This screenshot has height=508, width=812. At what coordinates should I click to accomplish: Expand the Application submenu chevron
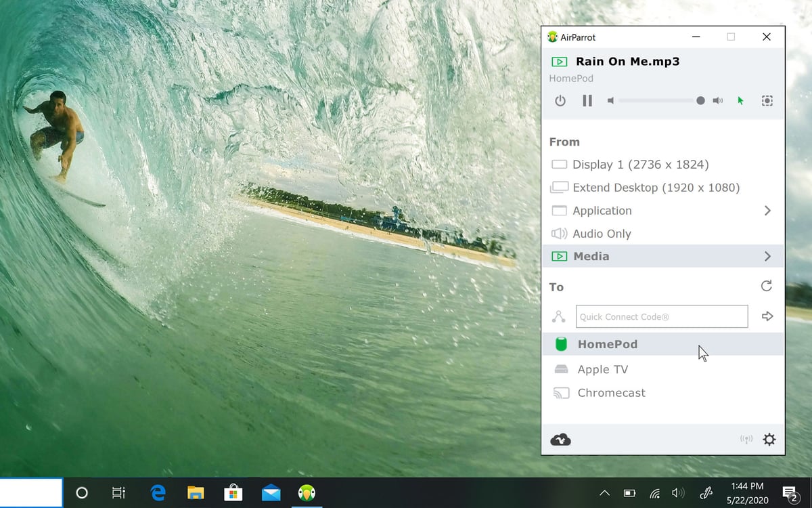click(x=767, y=211)
